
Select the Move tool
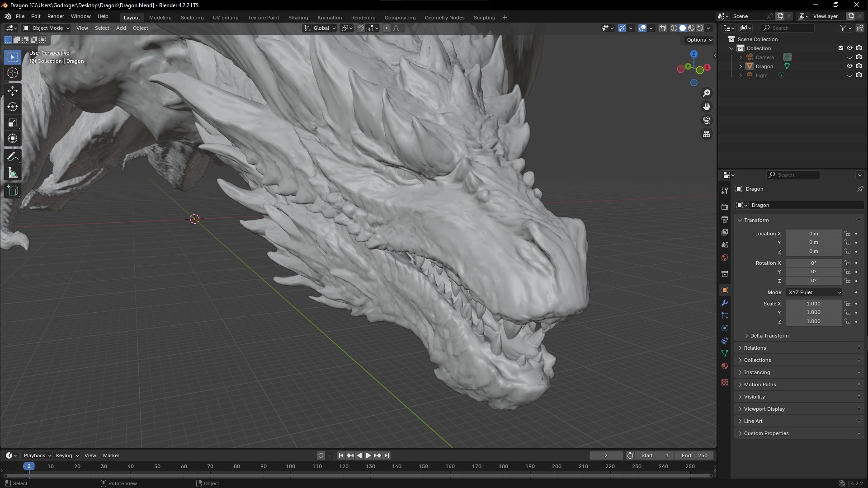click(x=13, y=91)
